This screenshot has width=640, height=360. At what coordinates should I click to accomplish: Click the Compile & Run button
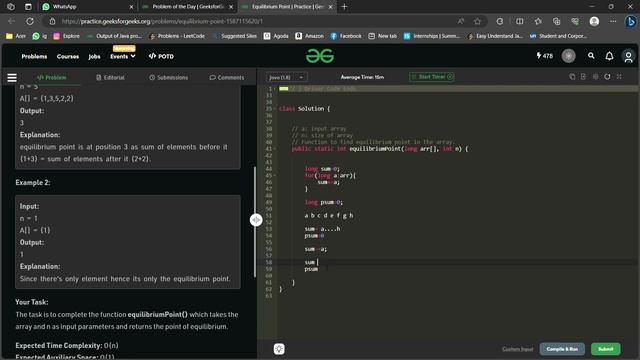click(x=562, y=349)
